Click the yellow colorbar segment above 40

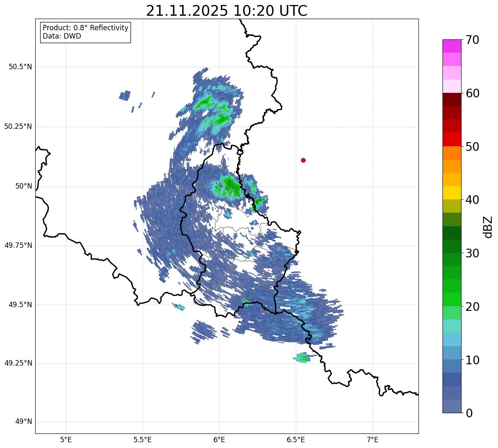point(452,193)
